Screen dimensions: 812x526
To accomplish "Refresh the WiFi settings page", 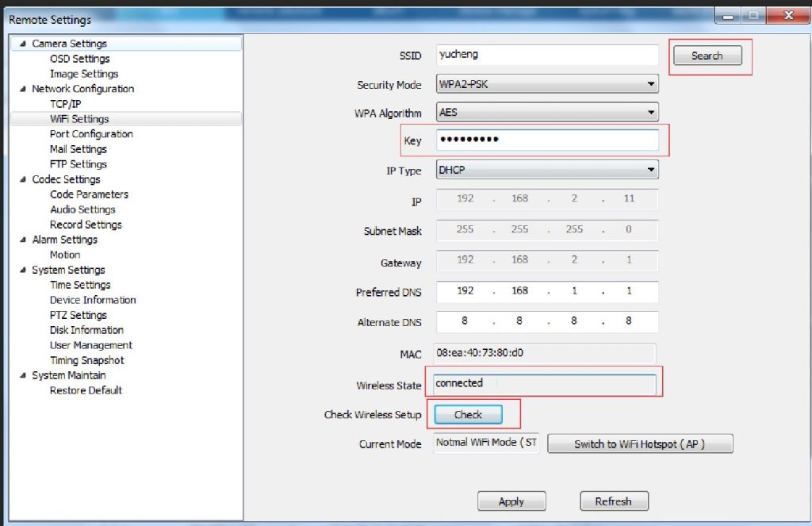I will pyautogui.click(x=614, y=501).
